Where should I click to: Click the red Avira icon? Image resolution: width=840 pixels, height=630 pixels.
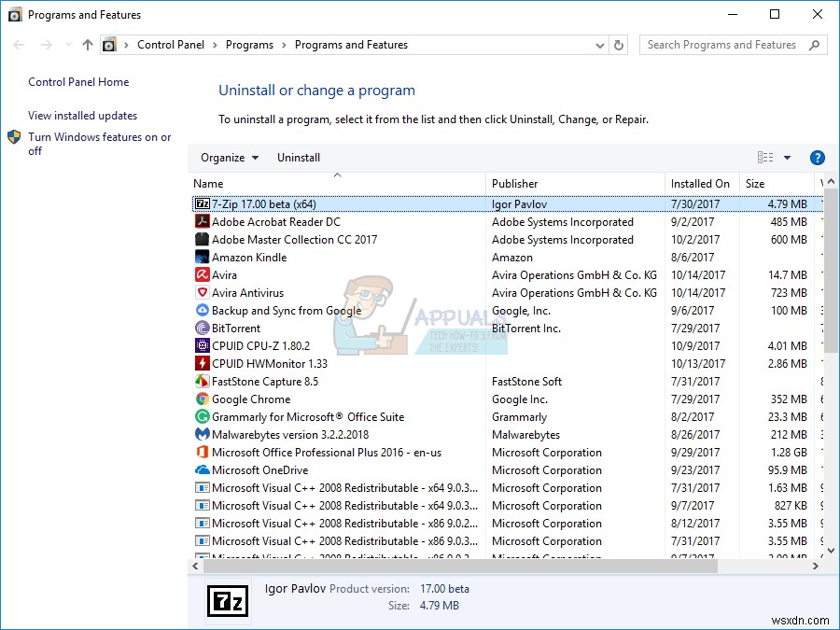[202, 274]
